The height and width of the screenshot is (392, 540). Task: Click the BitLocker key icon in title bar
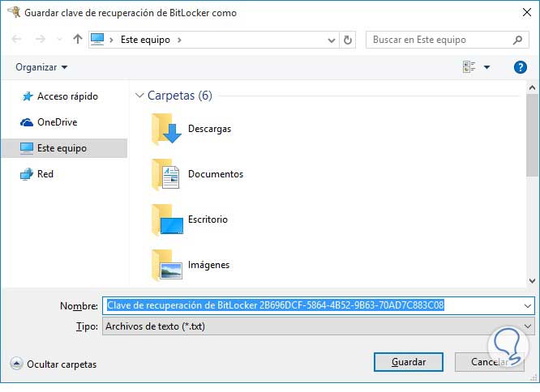pos(14,12)
